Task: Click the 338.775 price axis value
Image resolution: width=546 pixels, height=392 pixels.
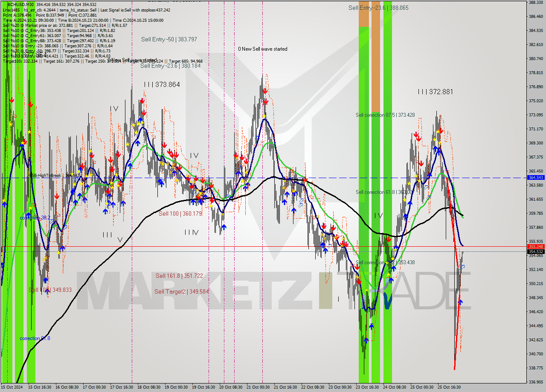Action: 536,368
